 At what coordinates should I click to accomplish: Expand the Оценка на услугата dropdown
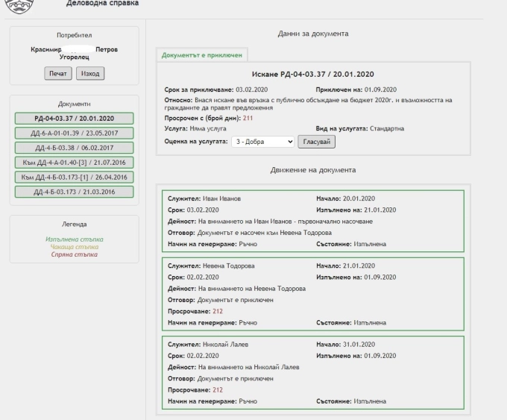pyautogui.click(x=263, y=140)
